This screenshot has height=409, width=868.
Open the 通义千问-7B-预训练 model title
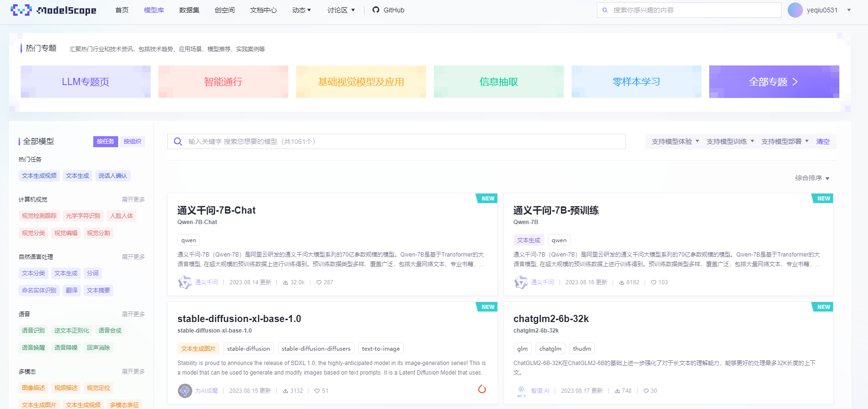(556, 210)
